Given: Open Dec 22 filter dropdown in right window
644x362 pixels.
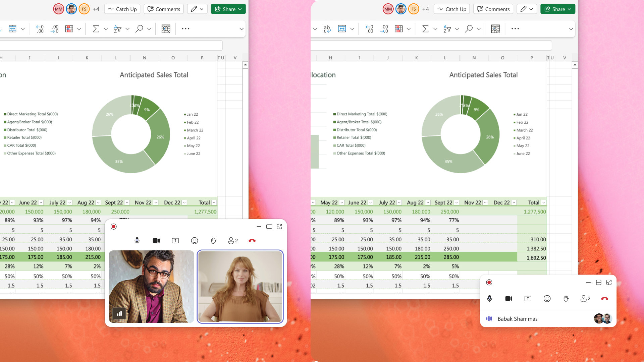Looking at the screenshot, I should [514, 203].
